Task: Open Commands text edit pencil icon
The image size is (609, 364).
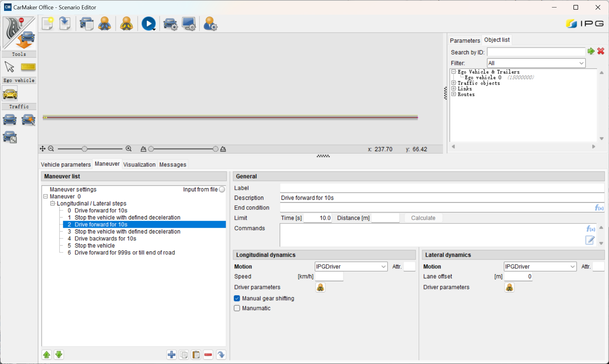Action: tap(590, 240)
